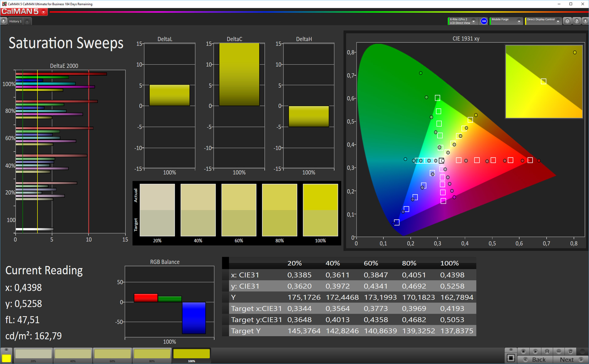Switch to History 1 tab
Image resolution: width=589 pixels, height=364 pixels.
click(15, 21)
